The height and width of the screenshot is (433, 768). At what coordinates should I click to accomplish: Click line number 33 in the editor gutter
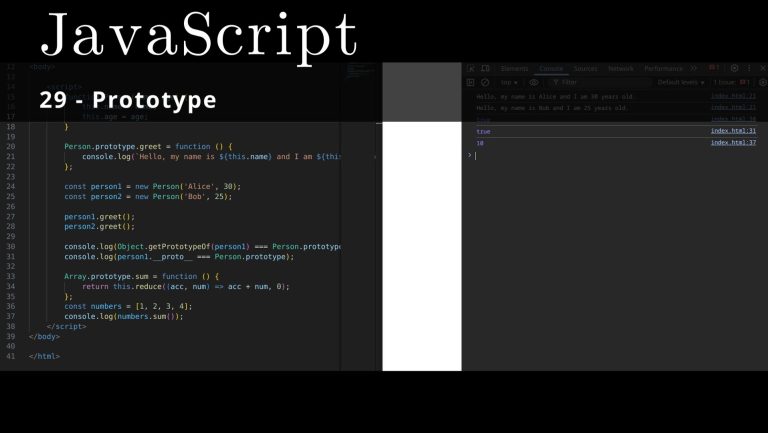pyautogui.click(x=11, y=276)
